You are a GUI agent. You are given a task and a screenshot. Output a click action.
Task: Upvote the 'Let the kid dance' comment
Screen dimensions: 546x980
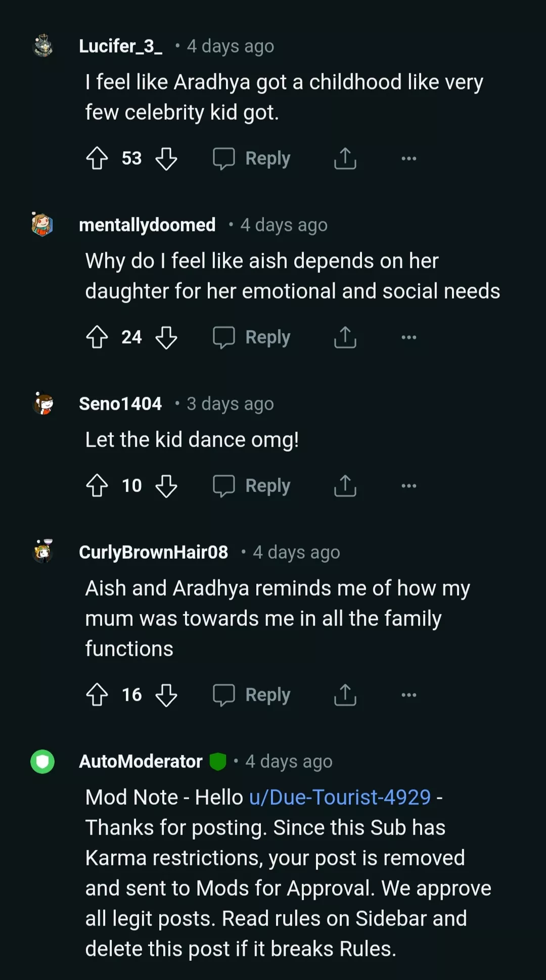tap(97, 485)
